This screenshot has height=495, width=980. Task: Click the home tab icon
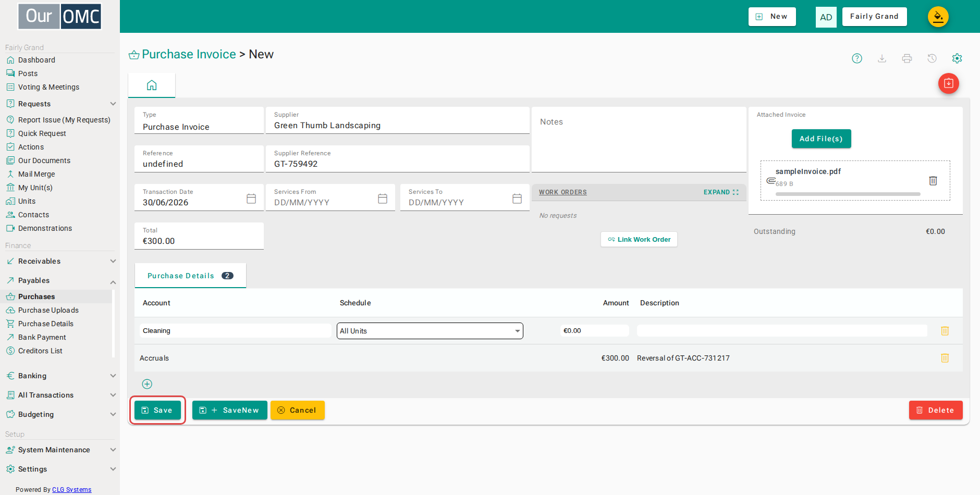(152, 85)
